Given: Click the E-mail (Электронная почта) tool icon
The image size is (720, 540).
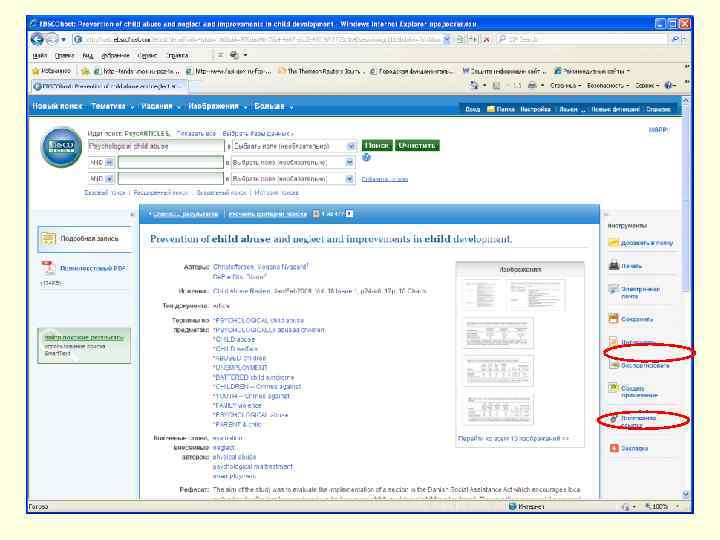Looking at the screenshot, I should pyautogui.click(x=613, y=289).
